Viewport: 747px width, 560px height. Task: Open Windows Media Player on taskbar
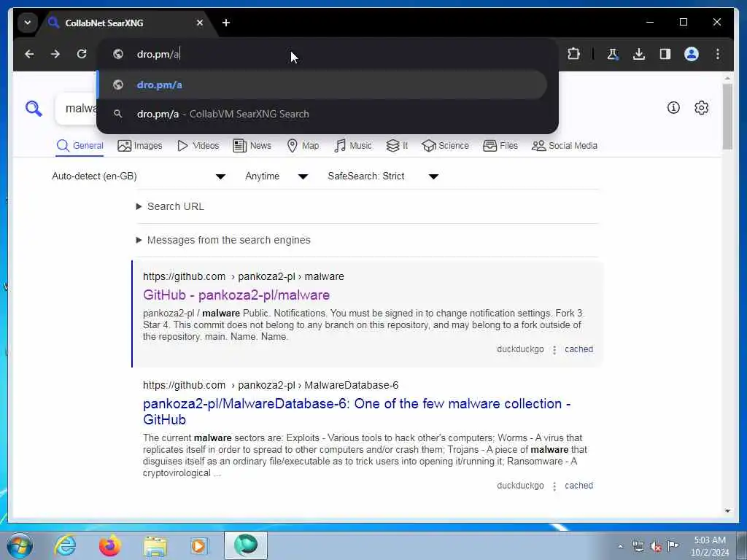tap(199, 545)
